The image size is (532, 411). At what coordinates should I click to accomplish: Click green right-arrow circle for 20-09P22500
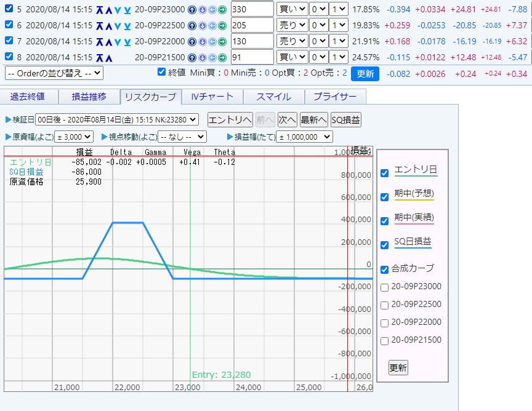click(x=222, y=26)
